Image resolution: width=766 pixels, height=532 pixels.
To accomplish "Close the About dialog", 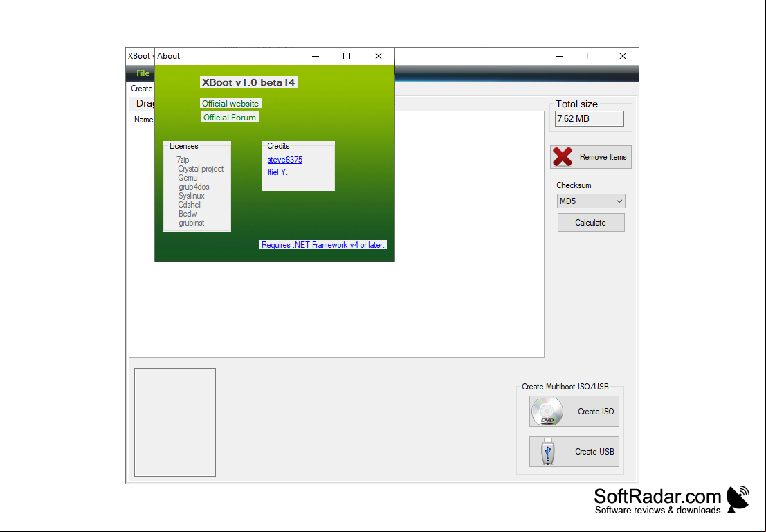I will (x=378, y=56).
